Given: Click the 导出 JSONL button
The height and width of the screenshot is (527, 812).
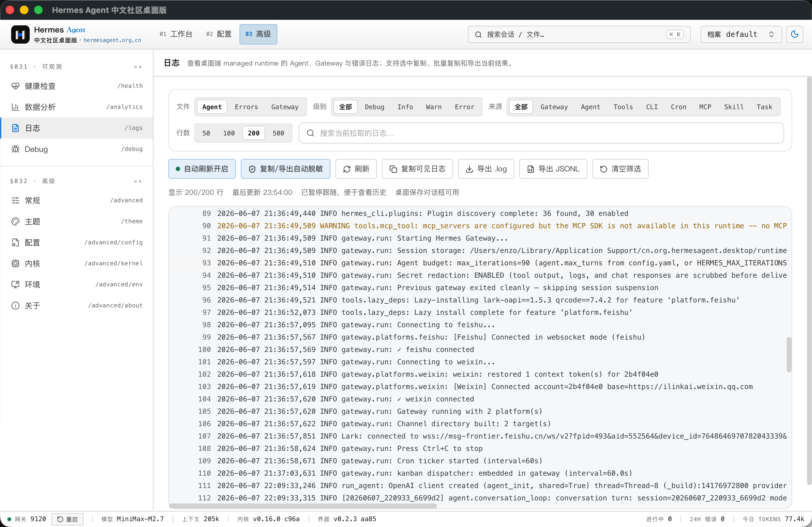Looking at the screenshot, I should pyautogui.click(x=553, y=169).
